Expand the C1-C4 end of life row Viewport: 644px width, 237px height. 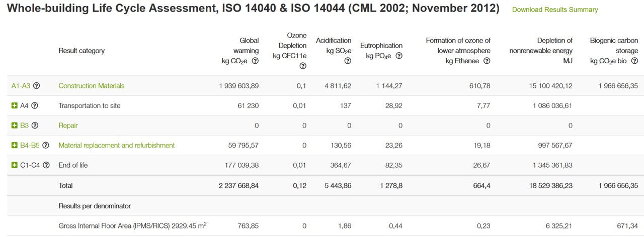(15, 165)
